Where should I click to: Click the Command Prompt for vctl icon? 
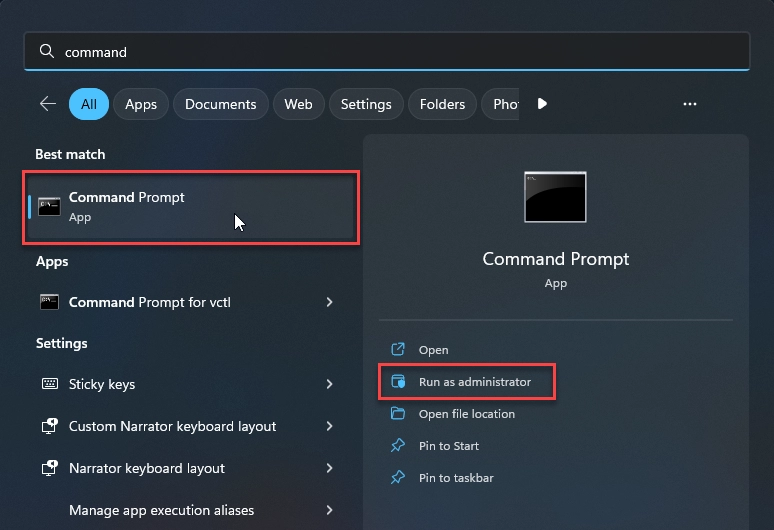pyautogui.click(x=49, y=302)
